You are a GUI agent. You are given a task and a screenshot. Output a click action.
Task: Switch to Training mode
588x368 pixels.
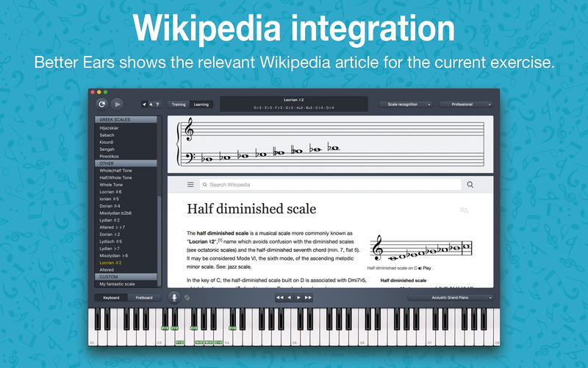click(x=179, y=105)
